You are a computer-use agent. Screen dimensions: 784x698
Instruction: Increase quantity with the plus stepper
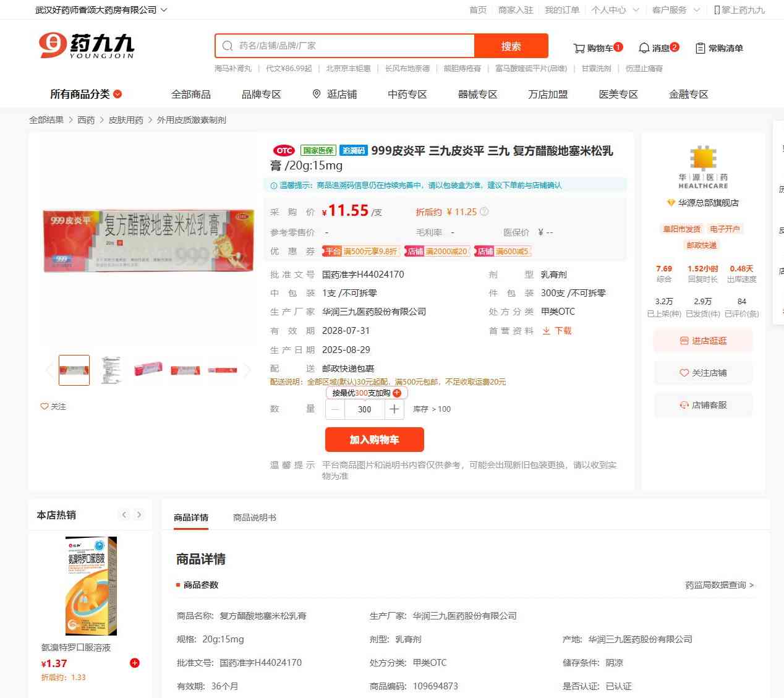point(394,409)
